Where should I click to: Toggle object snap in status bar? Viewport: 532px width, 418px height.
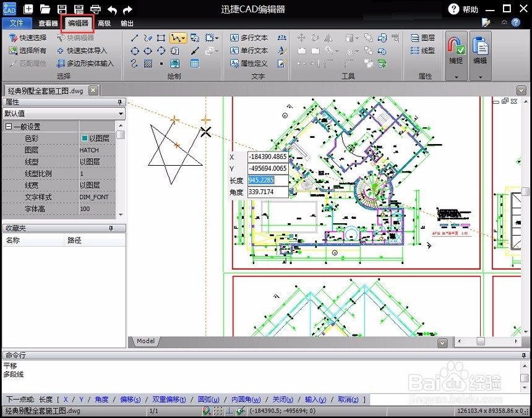[x=206, y=411]
